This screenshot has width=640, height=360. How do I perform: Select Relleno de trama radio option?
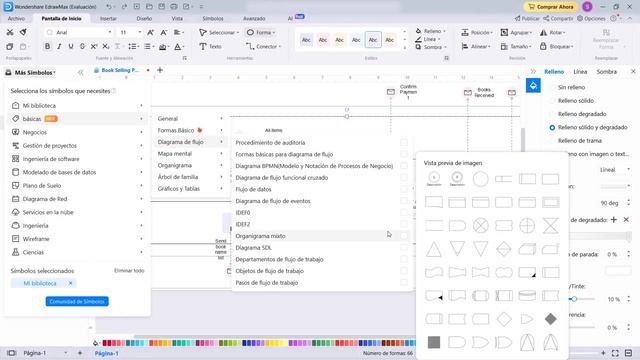coord(552,141)
